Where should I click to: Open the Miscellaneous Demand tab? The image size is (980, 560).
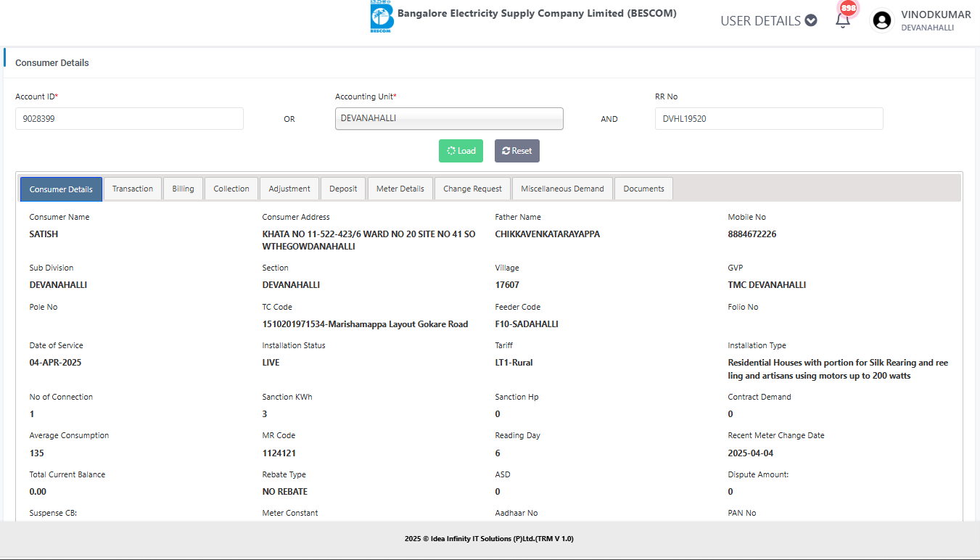(x=562, y=189)
